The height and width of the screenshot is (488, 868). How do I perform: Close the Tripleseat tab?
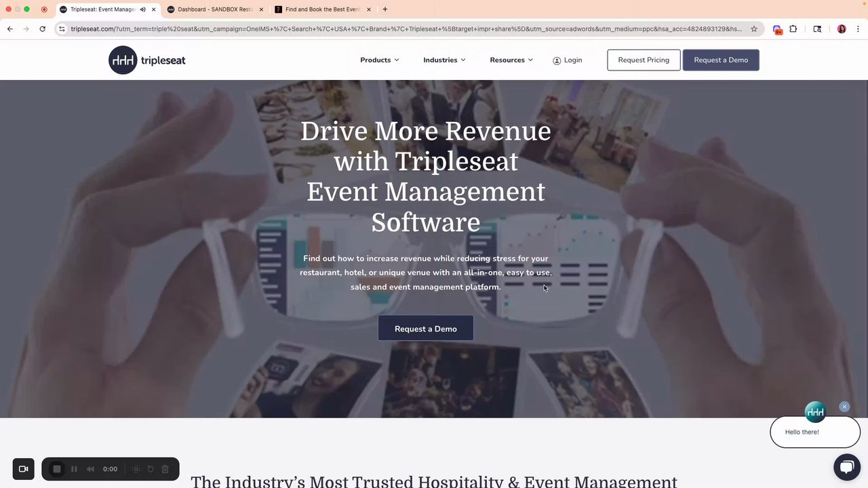click(x=154, y=9)
